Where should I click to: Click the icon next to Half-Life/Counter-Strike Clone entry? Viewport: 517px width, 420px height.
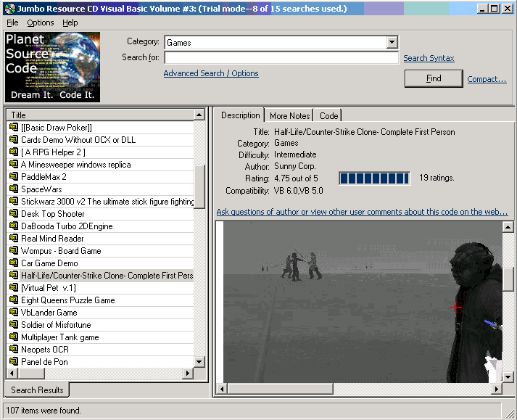[14, 275]
